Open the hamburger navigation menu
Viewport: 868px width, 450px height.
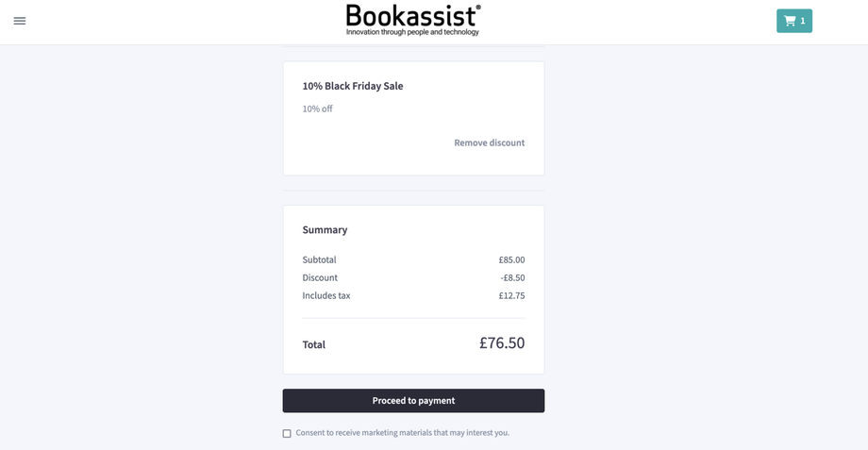click(x=20, y=21)
